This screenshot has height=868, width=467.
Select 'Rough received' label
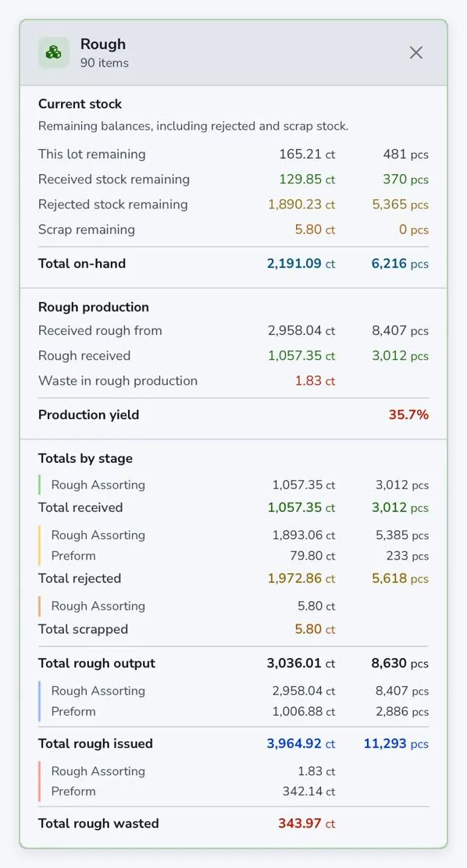click(x=84, y=355)
